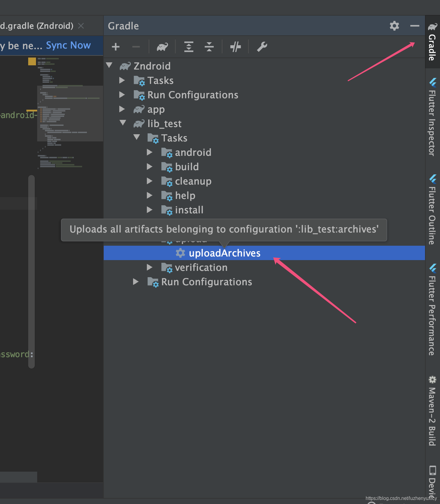Click lib_test Tasks folder icon
This screenshot has width=440, height=504.
point(153,138)
